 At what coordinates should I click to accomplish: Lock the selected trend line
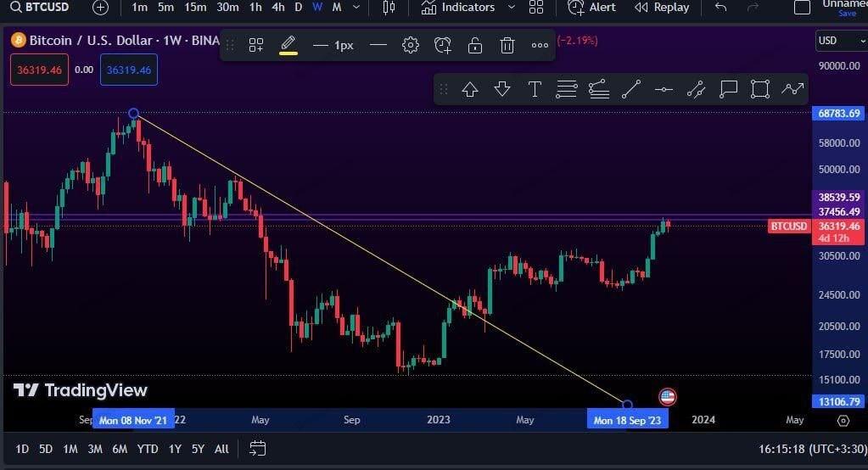(x=475, y=45)
